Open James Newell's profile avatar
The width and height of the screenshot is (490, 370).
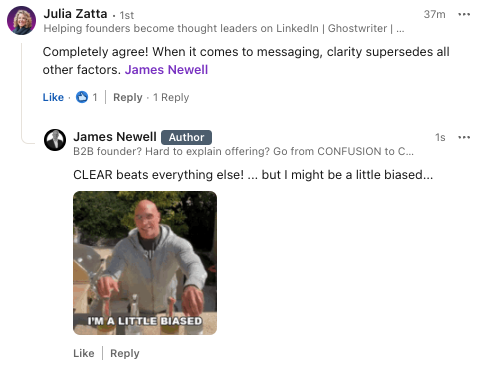click(55, 140)
